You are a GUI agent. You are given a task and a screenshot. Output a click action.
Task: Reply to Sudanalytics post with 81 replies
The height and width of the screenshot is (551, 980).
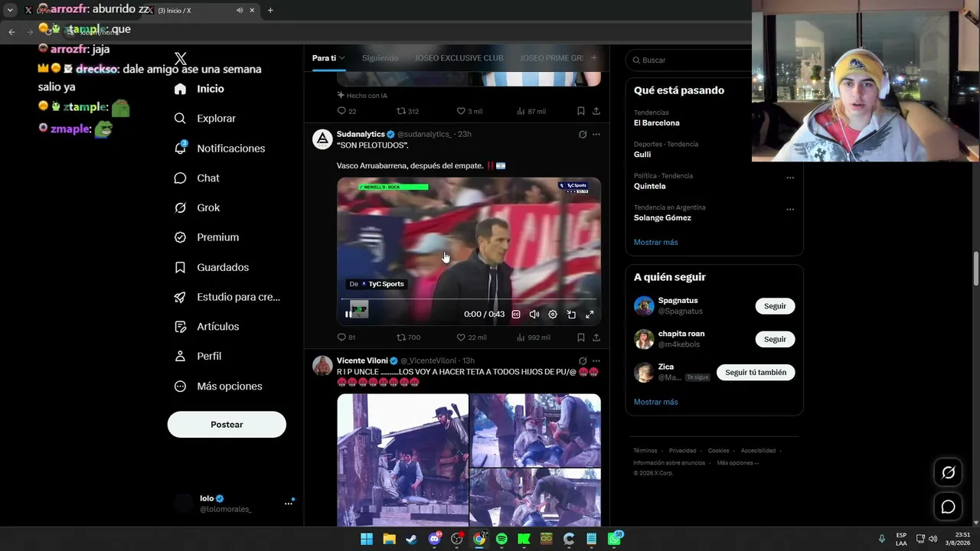(341, 337)
